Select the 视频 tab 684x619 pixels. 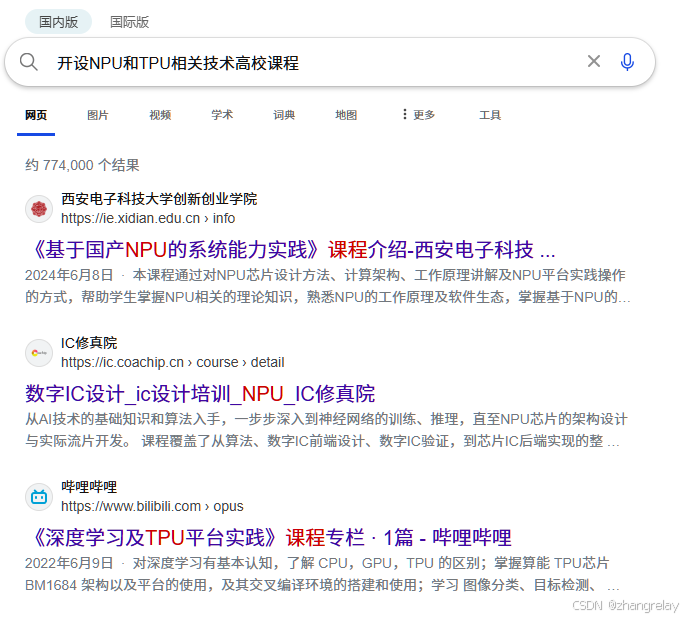click(160, 115)
